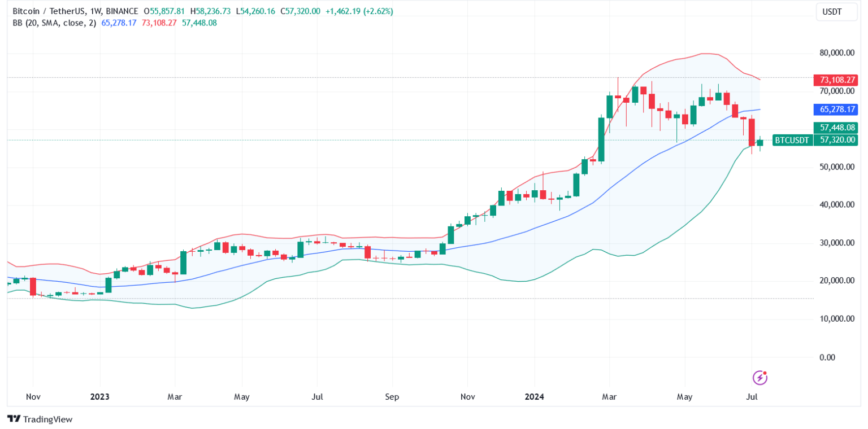Click the 80,000.00 price axis label

(836, 53)
